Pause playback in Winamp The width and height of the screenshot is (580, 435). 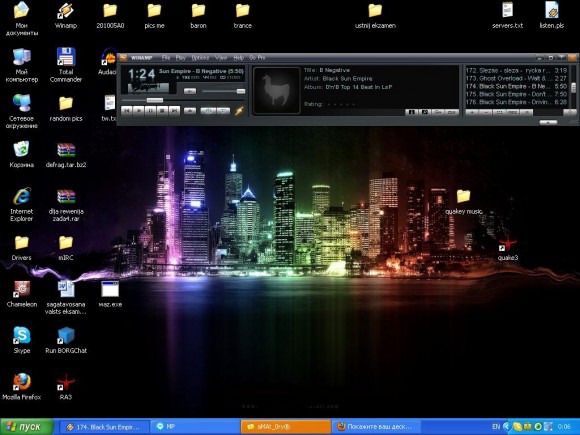click(x=150, y=111)
